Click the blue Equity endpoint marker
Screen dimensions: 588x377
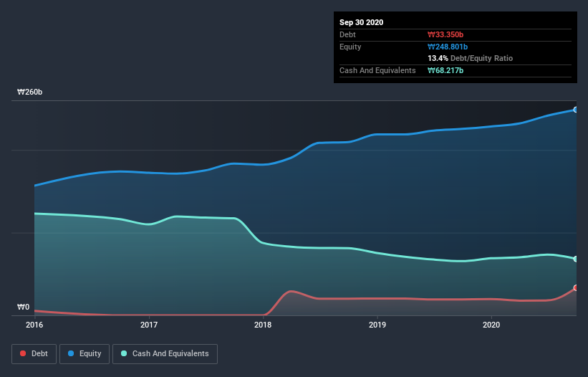[576, 110]
